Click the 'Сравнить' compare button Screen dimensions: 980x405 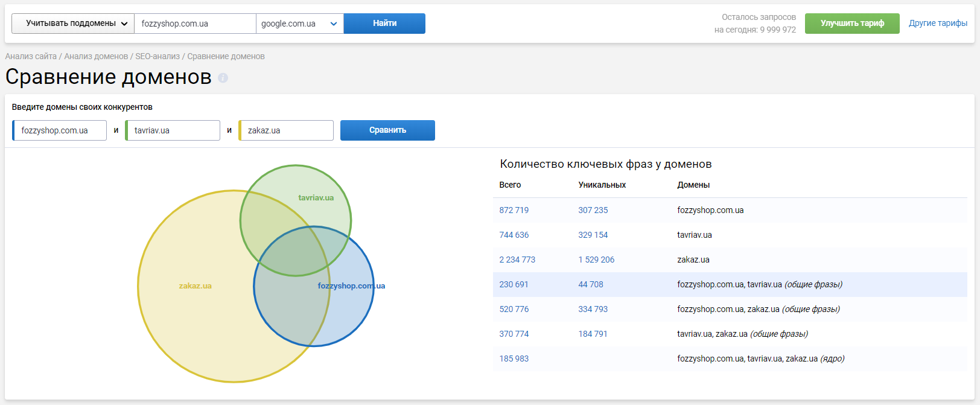[x=387, y=130]
